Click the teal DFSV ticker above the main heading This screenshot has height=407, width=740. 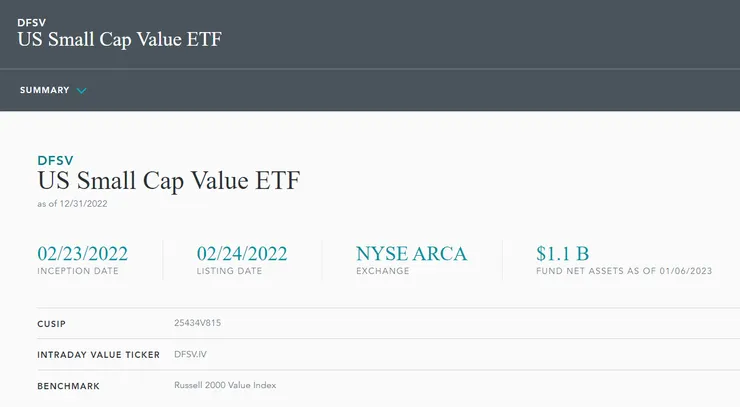[x=55, y=160]
